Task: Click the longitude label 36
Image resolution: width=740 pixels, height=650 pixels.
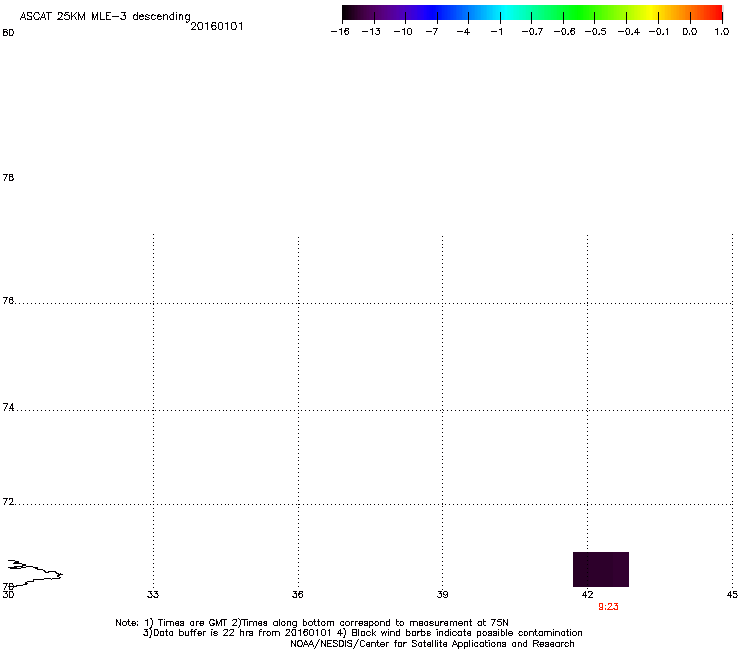Action: pos(298,595)
